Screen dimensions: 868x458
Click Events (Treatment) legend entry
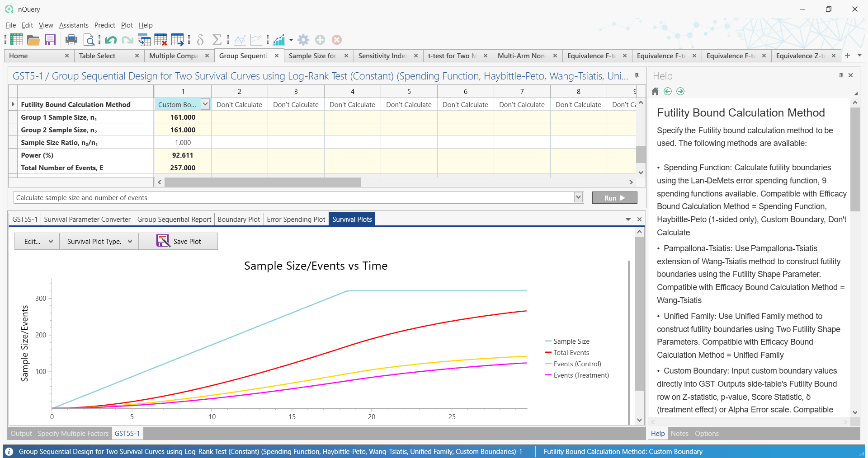click(577, 375)
